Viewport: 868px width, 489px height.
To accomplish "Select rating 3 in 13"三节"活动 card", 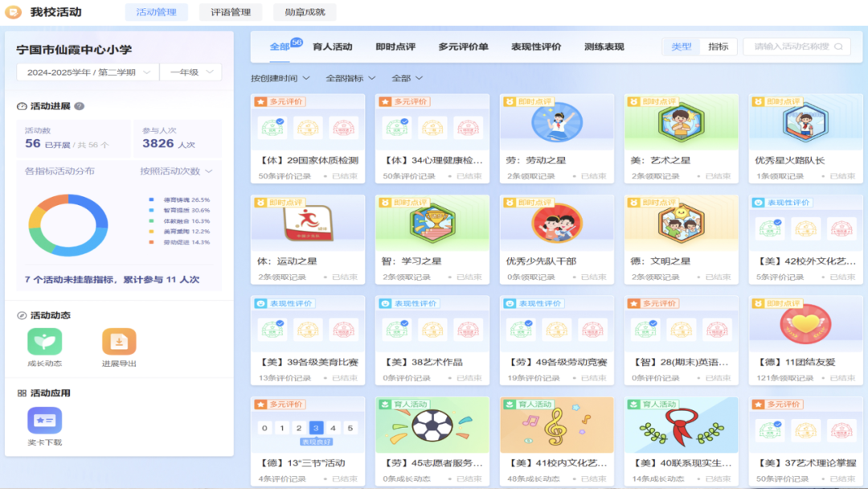I will [316, 428].
